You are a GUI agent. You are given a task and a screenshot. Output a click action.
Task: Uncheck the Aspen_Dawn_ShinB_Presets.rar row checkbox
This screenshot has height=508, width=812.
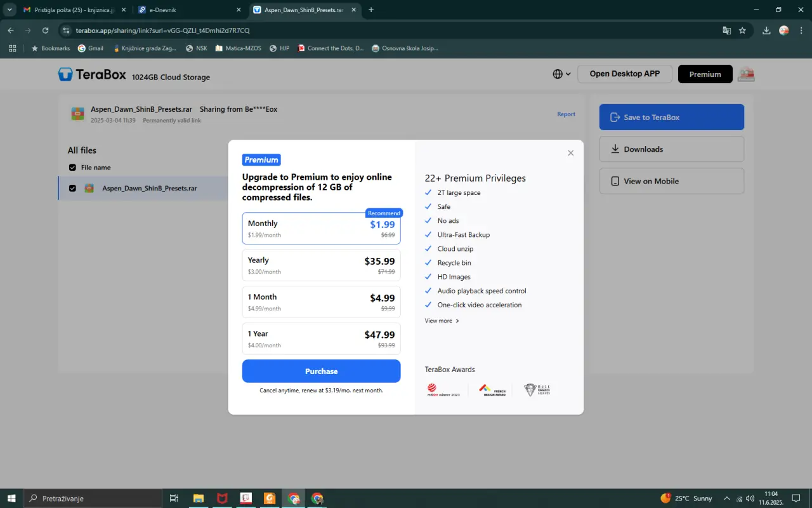click(72, 188)
